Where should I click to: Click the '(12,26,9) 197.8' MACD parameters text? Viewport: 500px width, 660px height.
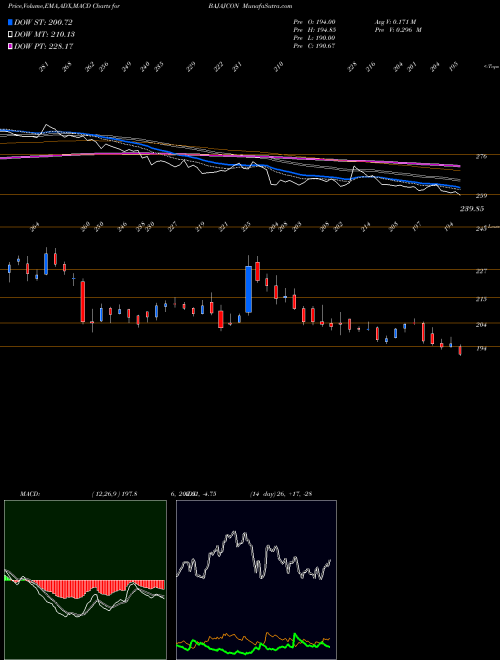[114, 494]
